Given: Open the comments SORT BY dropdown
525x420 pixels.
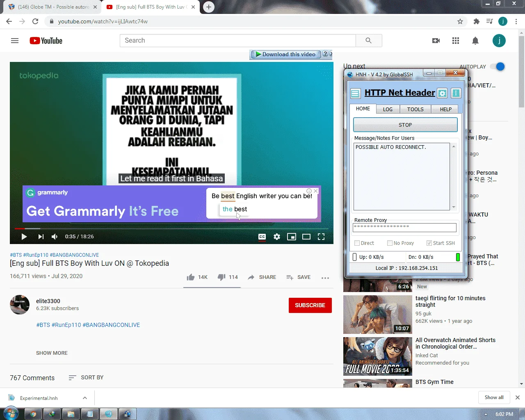Looking at the screenshot, I should pyautogui.click(x=86, y=377).
